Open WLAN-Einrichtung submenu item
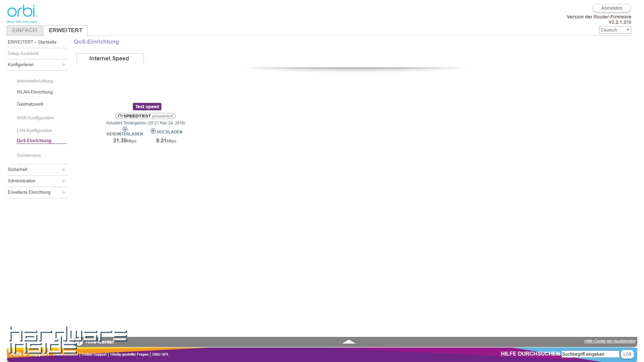 coord(35,92)
